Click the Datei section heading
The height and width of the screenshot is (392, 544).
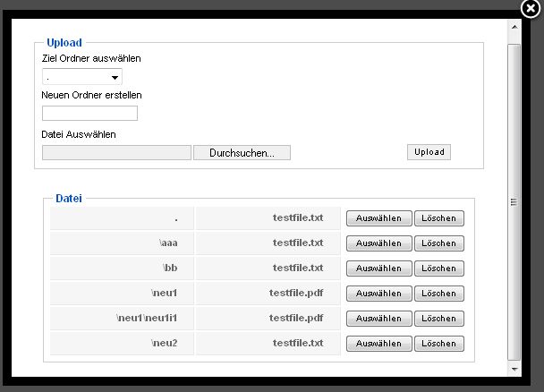click(x=69, y=198)
